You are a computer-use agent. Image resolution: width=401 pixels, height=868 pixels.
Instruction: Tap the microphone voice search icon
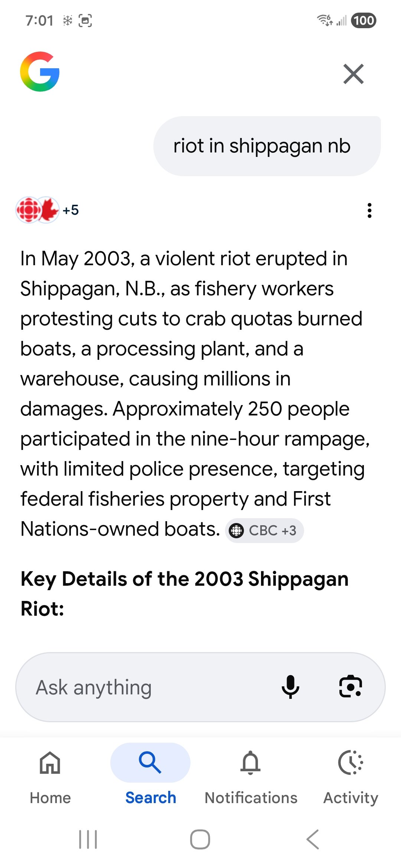click(290, 687)
